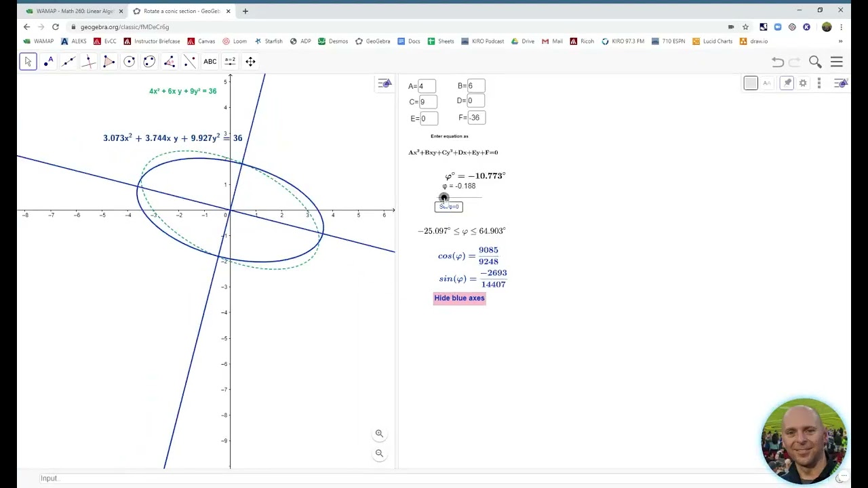
Task: Select the ABC Text tool
Action: (x=210, y=62)
